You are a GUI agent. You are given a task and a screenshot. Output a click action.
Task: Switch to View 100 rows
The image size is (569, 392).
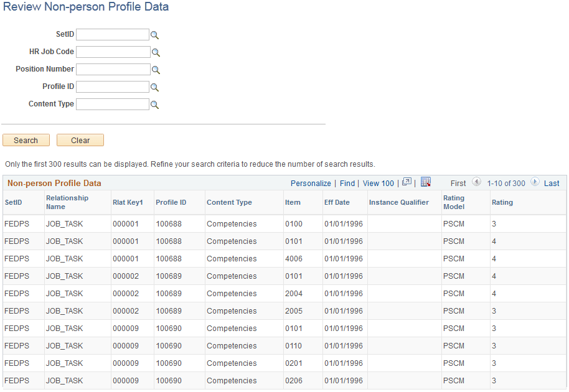(x=378, y=183)
